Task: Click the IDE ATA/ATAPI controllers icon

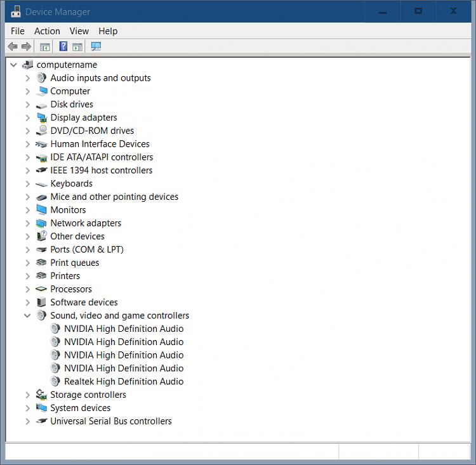Action: pyautogui.click(x=42, y=157)
